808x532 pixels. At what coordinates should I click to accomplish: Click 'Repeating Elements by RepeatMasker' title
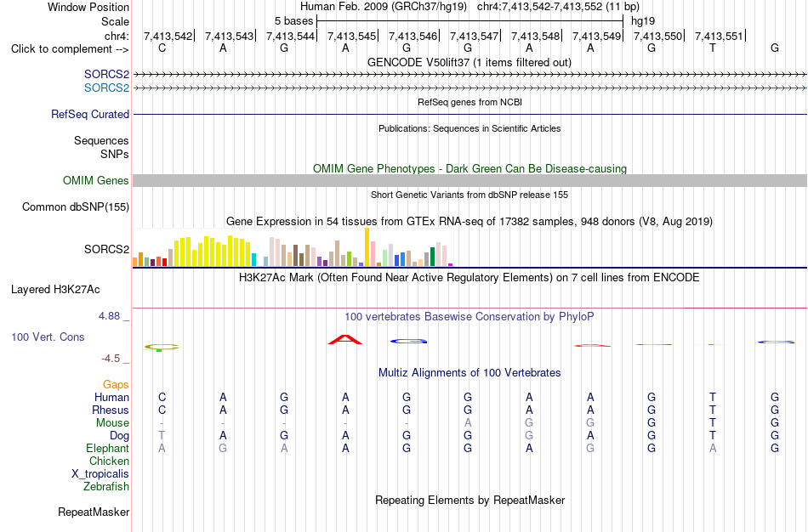click(x=470, y=500)
